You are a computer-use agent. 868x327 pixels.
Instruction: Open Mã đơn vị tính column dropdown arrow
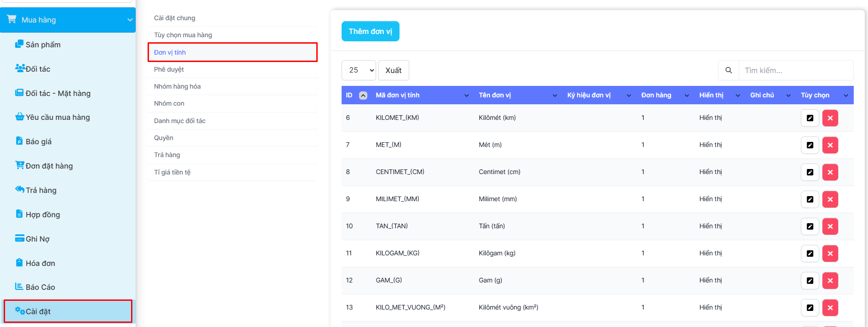[x=466, y=96]
